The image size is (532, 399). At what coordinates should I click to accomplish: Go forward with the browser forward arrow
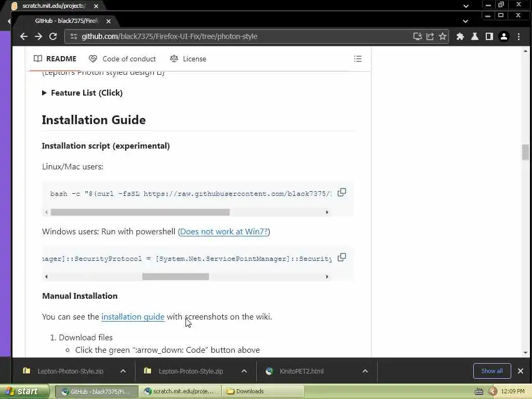coord(38,37)
